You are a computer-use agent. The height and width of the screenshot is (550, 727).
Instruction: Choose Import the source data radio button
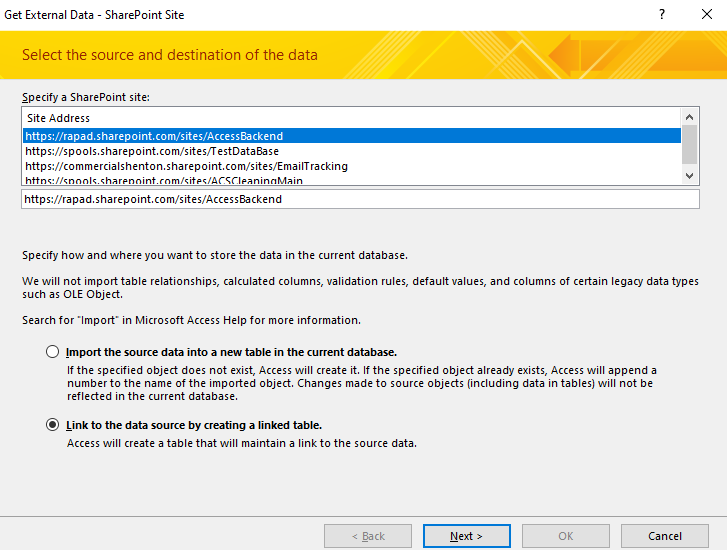pyautogui.click(x=52, y=352)
